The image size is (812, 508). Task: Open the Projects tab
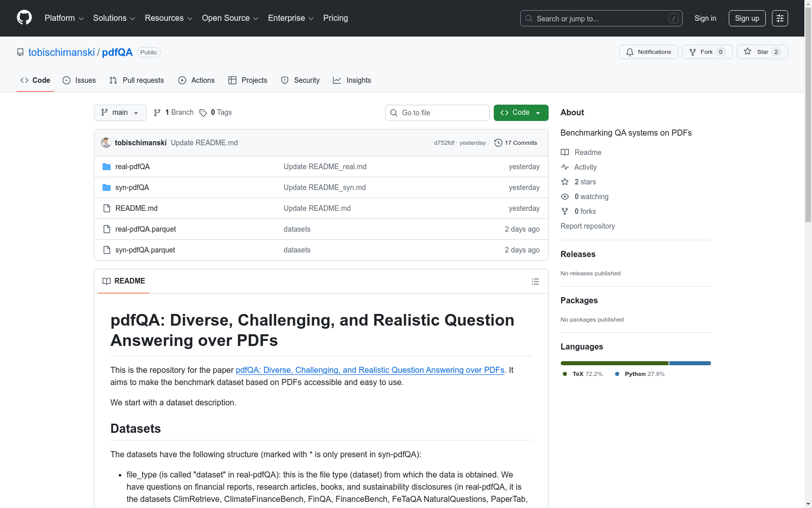[x=248, y=80]
